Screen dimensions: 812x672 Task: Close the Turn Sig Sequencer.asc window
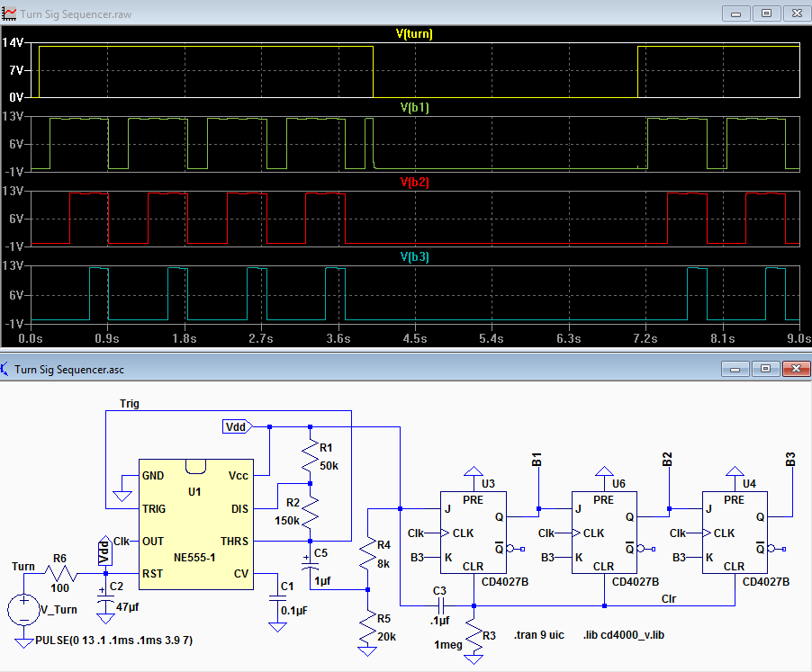pos(797,369)
